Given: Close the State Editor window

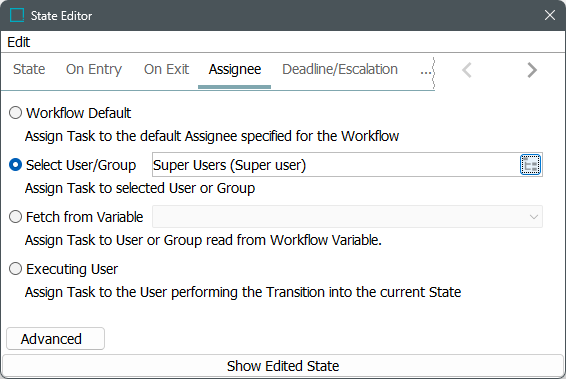Looking at the screenshot, I should pos(550,15).
